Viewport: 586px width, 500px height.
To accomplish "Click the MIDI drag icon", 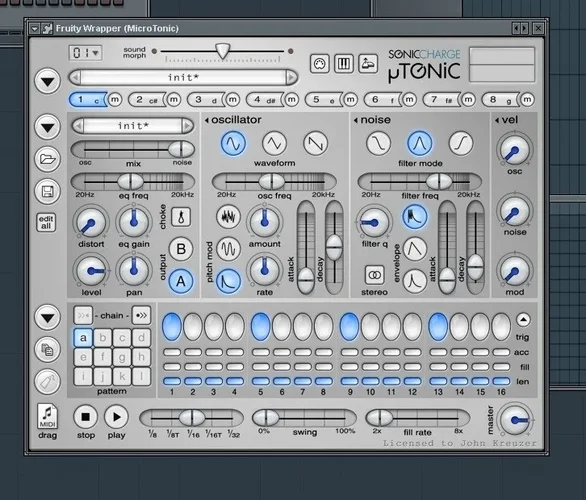I will pyautogui.click(x=47, y=416).
